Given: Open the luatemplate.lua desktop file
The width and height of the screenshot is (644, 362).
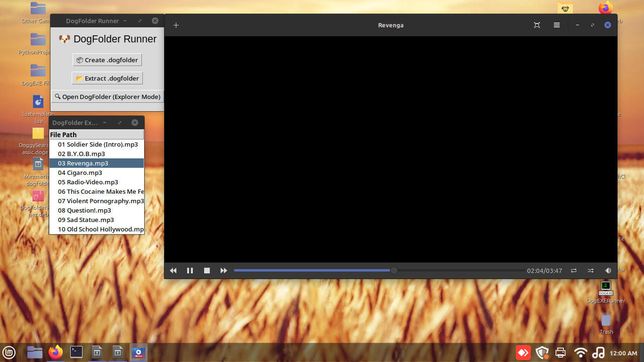Looking at the screenshot, I should coord(38,109).
